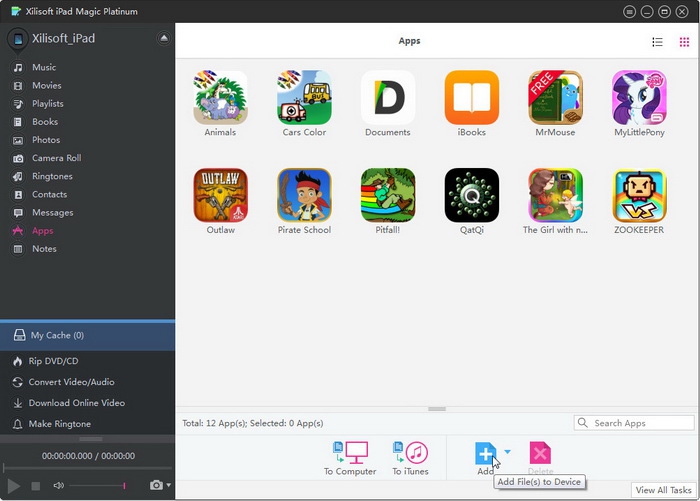The height and width of the screenshot is (501, 700).
Task: Click the search magnifier icon
Action: (x=583, y=422)
